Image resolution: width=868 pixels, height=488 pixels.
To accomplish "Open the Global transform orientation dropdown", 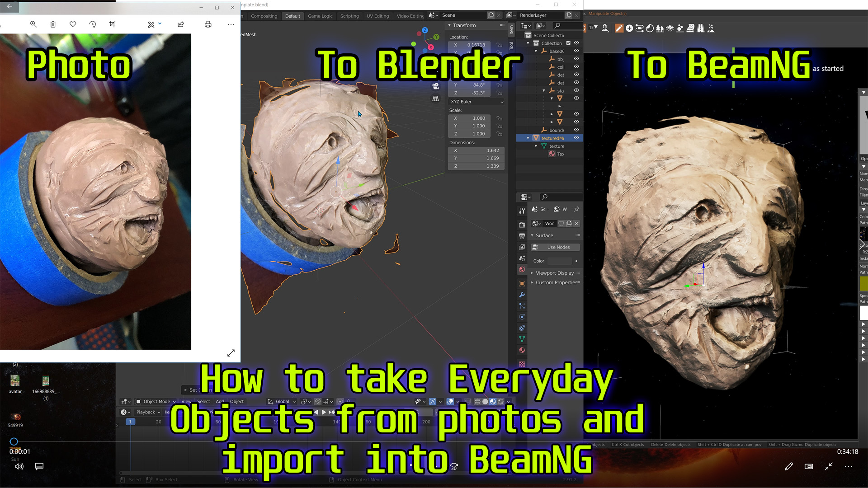I will point(282,401).
